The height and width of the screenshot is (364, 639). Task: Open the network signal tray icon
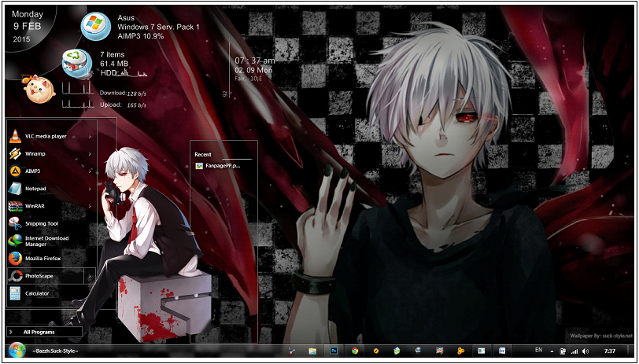[x=574, y=351]
